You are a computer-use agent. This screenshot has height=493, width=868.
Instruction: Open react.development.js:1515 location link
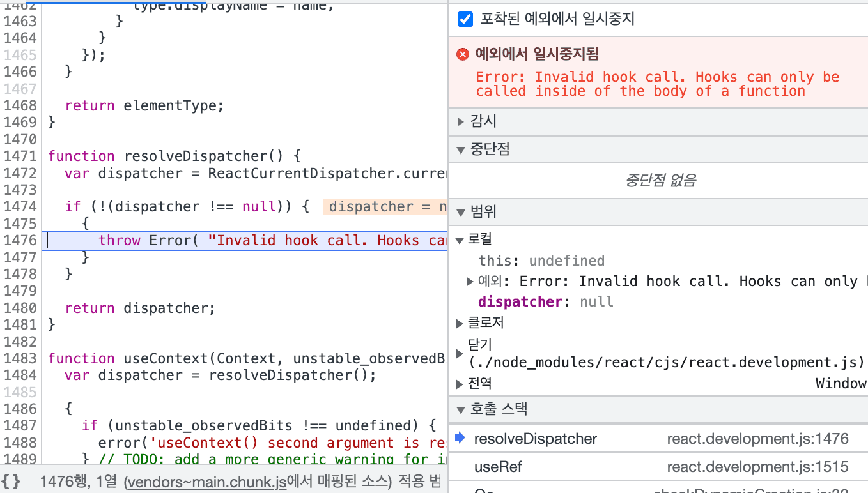[x=757, y=467]
